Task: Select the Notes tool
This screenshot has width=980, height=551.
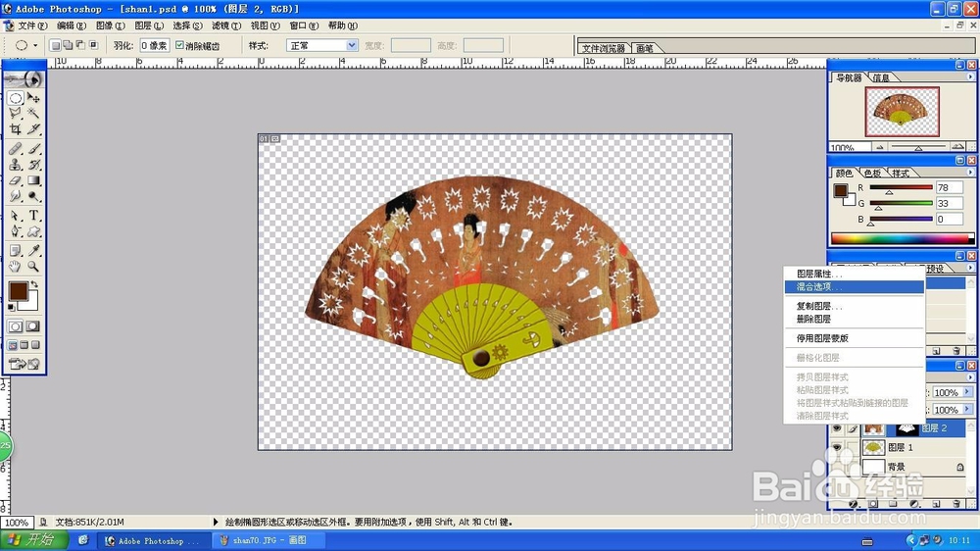Action: pyautogui.click(x=16, y=251)
